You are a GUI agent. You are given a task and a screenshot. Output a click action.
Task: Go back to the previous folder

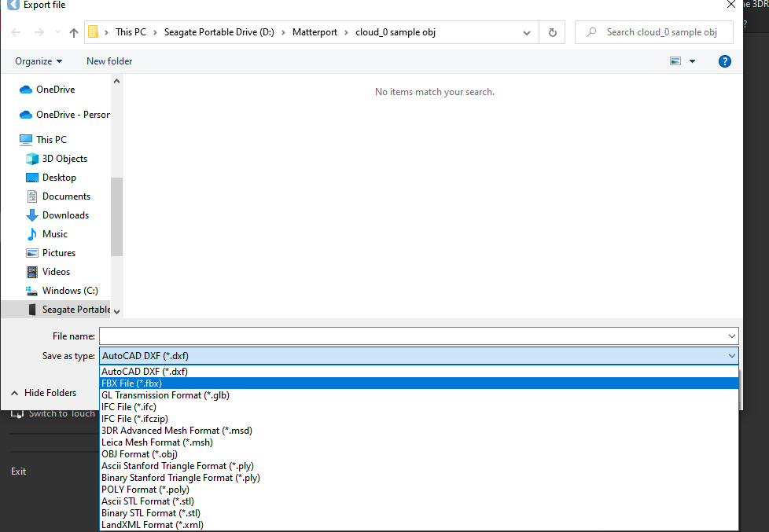click(x=16, y=32)
